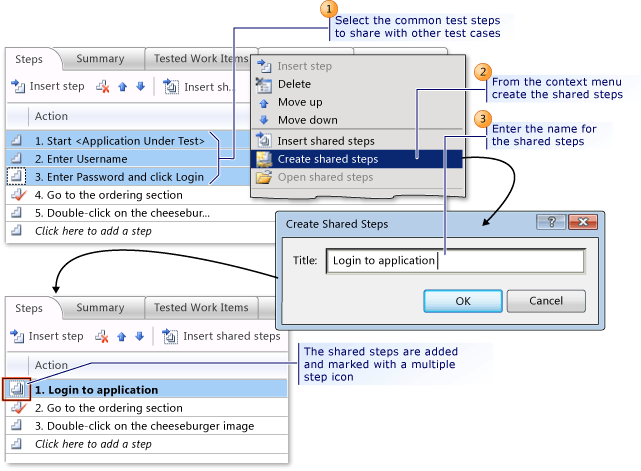Choose Create shared steps from the context menu
The image size is (641, 471).
coord(327,159)
